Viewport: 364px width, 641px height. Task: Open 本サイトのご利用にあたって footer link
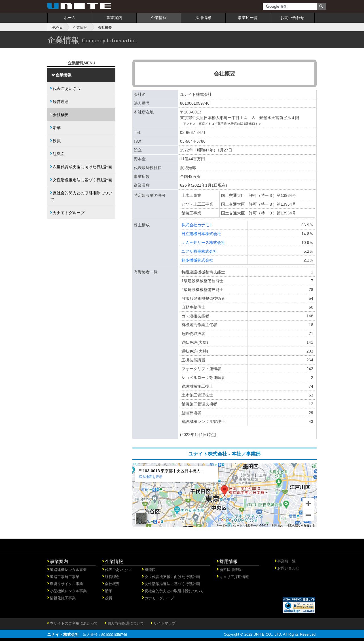[74, 623]
